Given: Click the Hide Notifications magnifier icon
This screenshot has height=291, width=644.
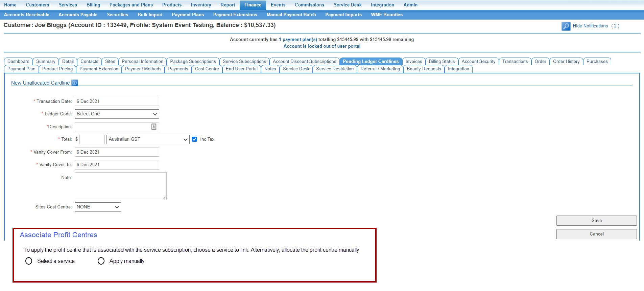Looking at the screenshot, I should [566, 26].
